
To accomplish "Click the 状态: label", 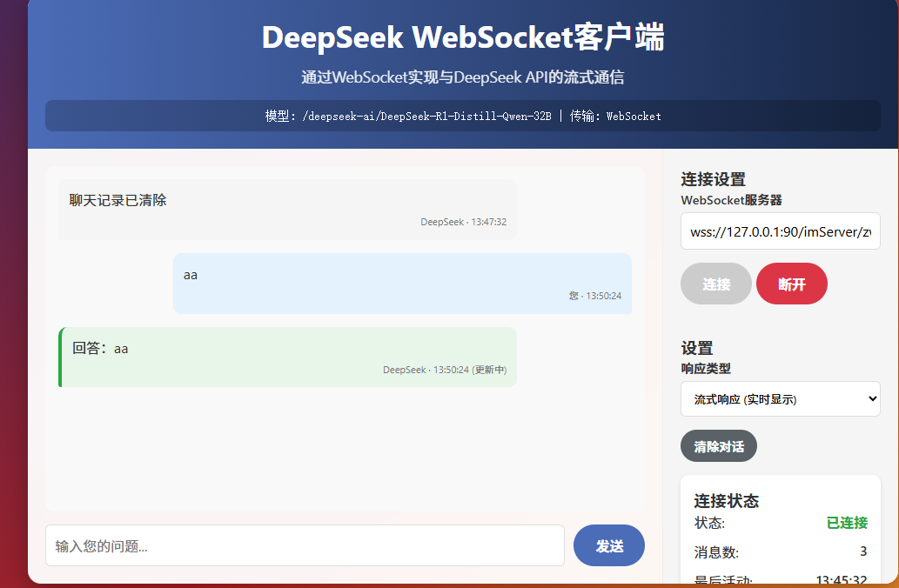I will pos(710,524).
